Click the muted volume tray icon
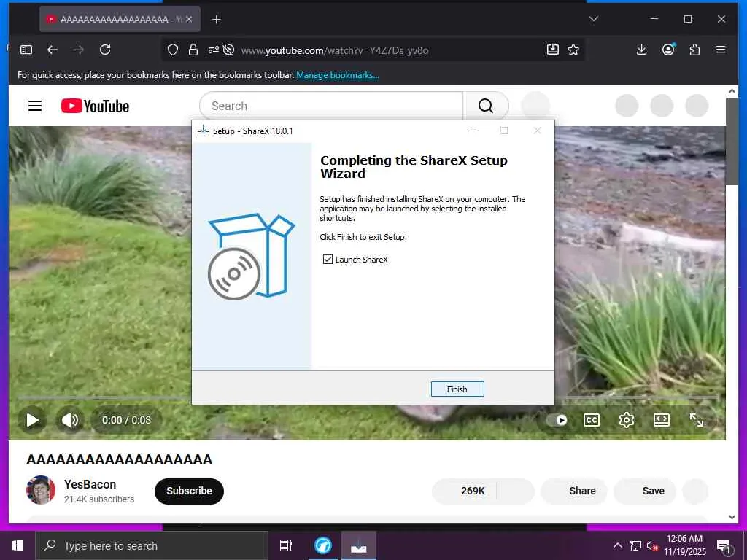Image resolution: width=747 pixels, height=560 pixels. 652,545
